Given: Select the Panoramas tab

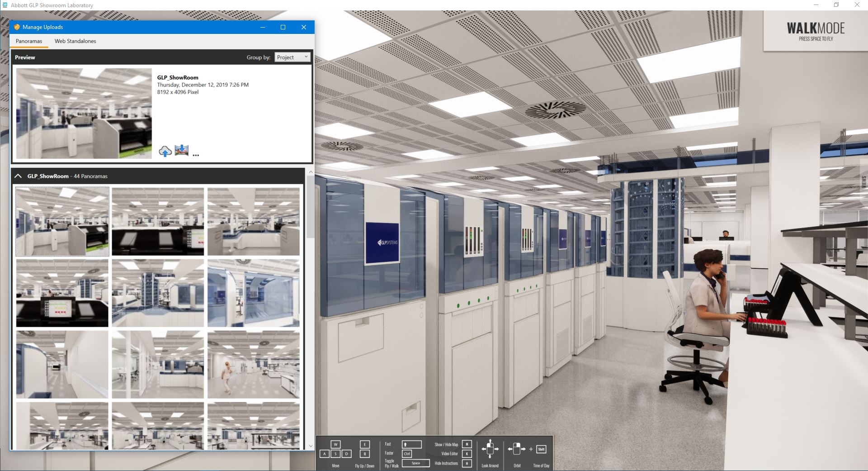Looking at the screenshot, I should [x=29, y=41].
